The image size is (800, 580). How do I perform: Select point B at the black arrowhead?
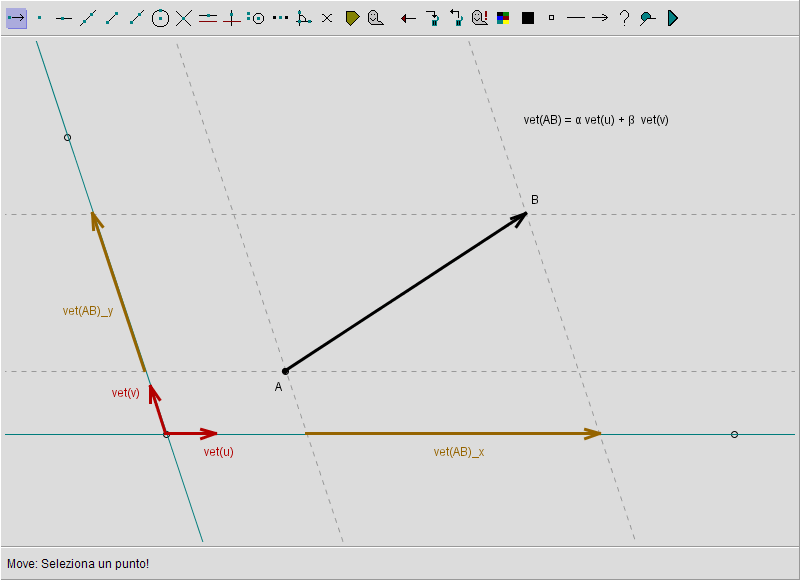[526, 213]
